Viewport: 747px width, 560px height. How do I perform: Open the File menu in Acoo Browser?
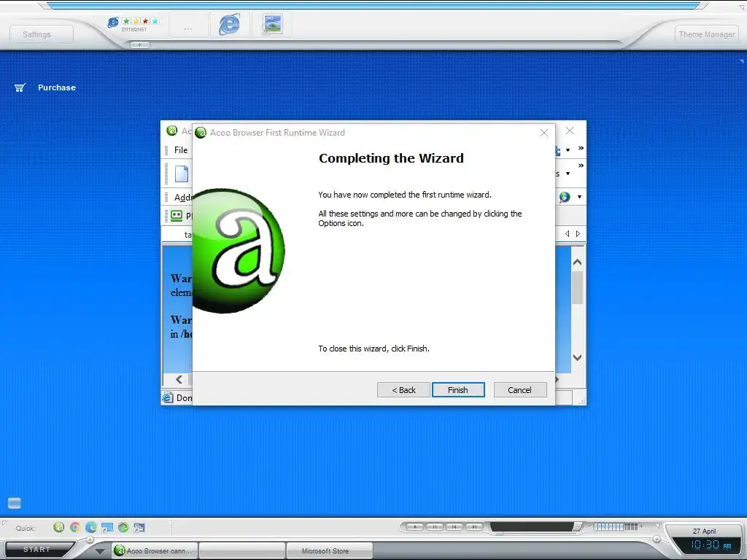point(181,150)
